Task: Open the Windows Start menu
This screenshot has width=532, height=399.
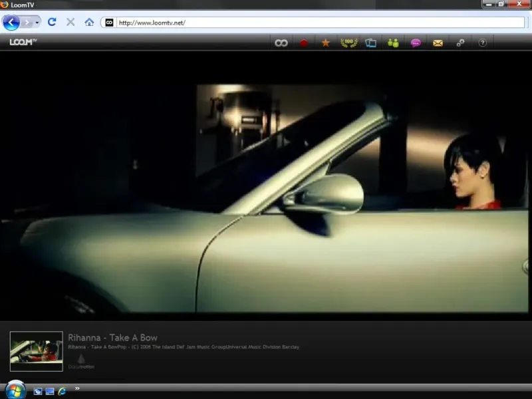Action: click(x=15, y=390)
